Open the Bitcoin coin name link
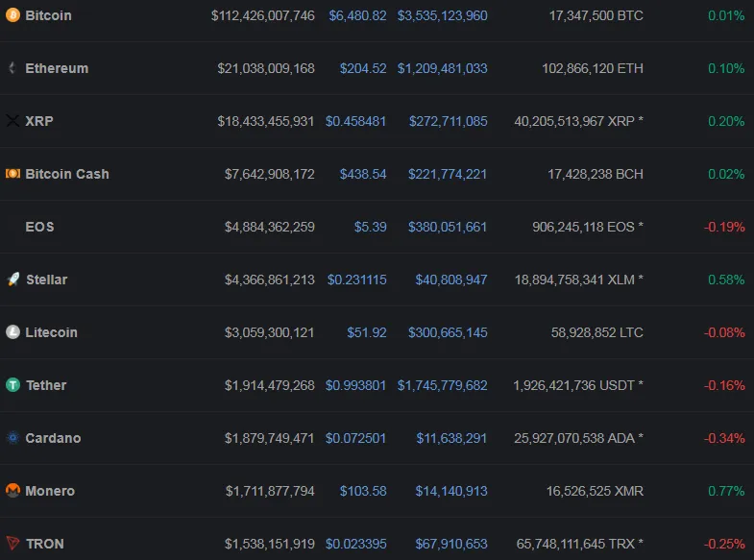The image size is (754, 560). point(49,15)
